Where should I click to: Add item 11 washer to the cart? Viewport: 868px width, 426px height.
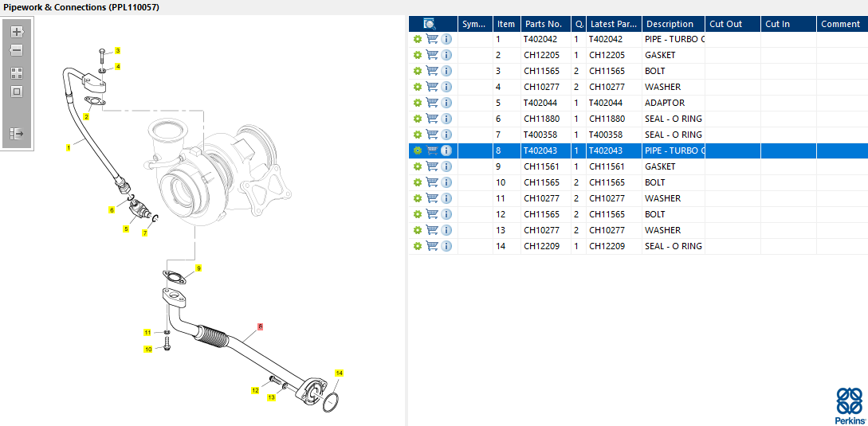pos(432,198)
